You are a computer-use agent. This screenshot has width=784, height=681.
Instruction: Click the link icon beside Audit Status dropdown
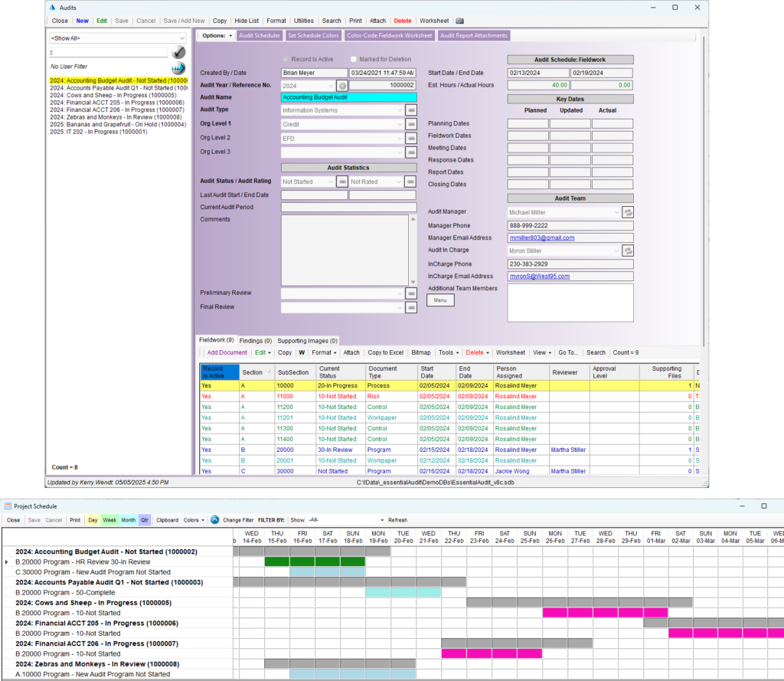(342, 182)
